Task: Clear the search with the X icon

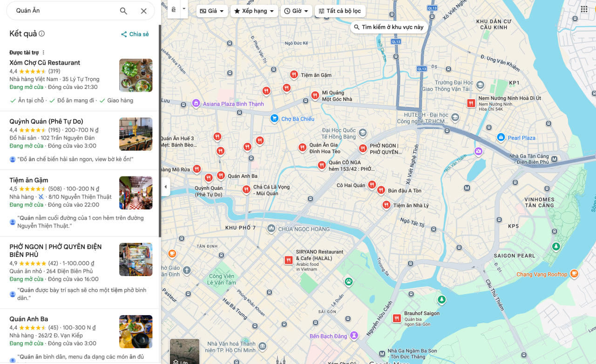Action: 144,11
